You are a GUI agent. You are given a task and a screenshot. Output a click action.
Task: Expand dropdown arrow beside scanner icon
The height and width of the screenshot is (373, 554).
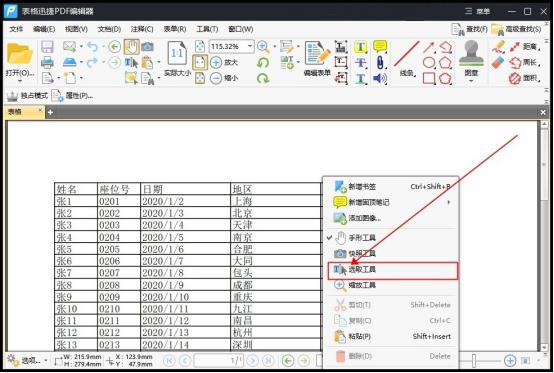tap(81, 63)
